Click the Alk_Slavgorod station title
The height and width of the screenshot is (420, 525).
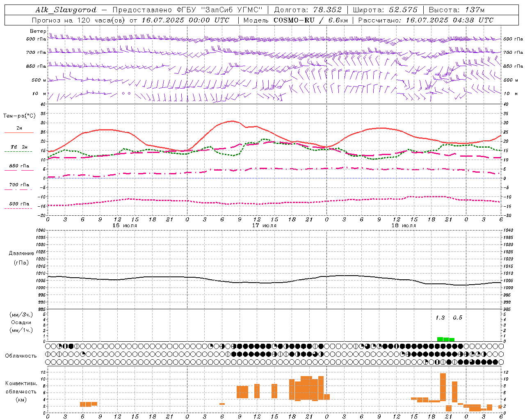click(x=66, y=10)
